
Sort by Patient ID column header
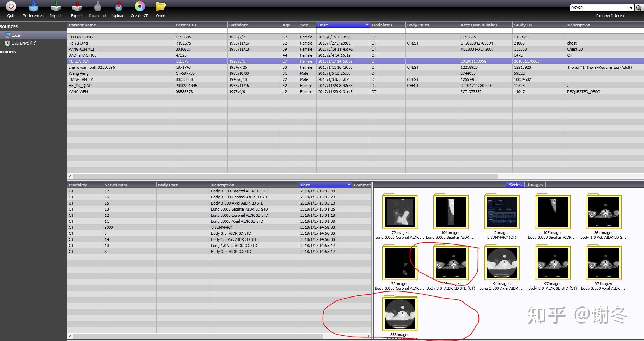click(x=201, y=25)
